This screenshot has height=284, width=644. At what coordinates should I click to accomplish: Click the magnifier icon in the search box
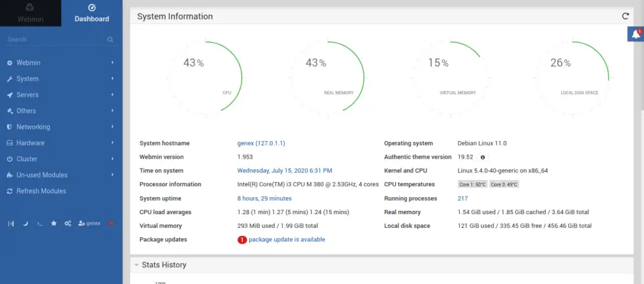(111, 40)
